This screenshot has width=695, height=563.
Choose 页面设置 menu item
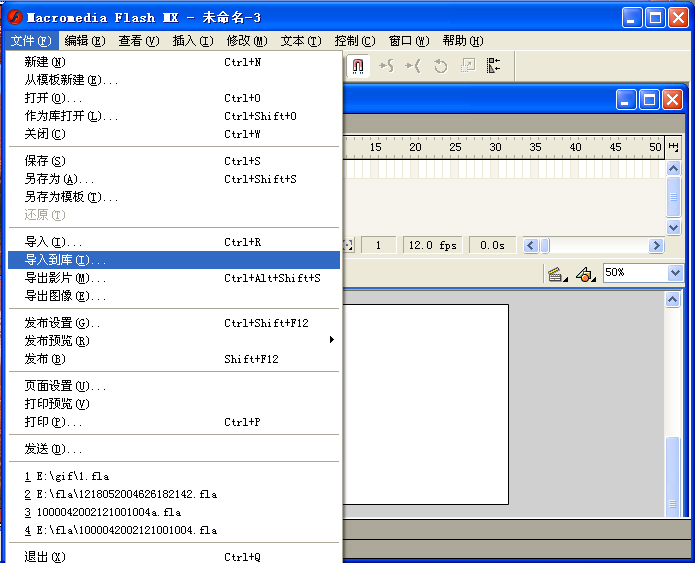174,386
